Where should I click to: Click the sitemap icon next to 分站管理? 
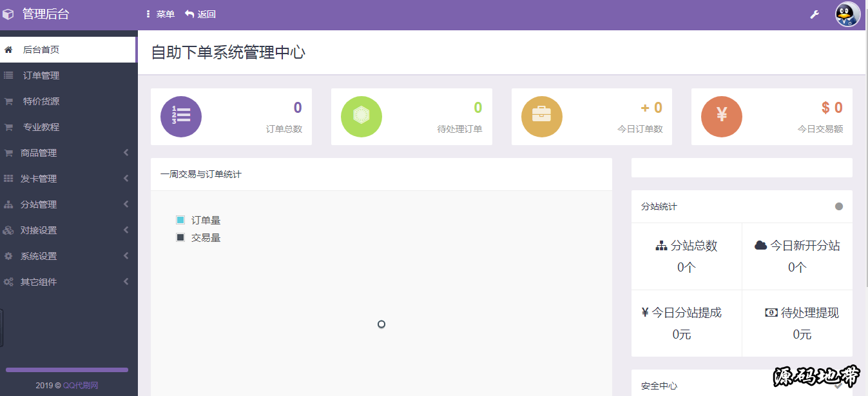tap(8, 204)
